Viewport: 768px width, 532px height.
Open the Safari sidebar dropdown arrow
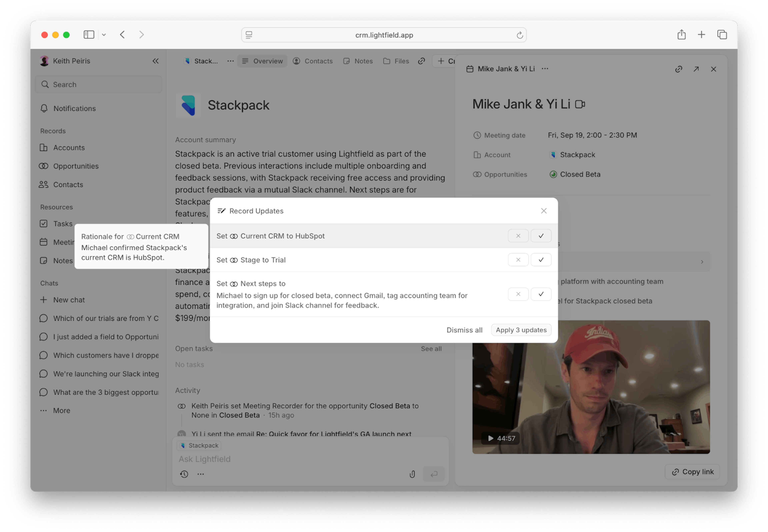[x=104, y=35]
